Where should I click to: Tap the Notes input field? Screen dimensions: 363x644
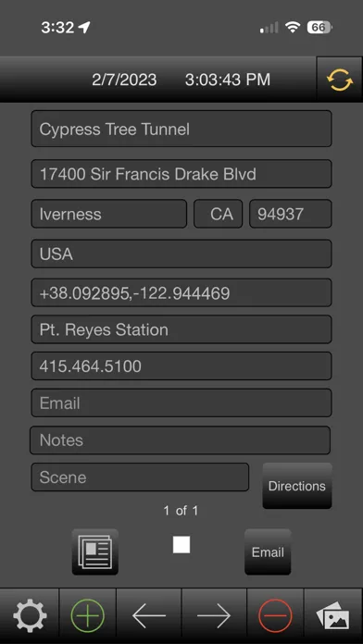point(180,440)
